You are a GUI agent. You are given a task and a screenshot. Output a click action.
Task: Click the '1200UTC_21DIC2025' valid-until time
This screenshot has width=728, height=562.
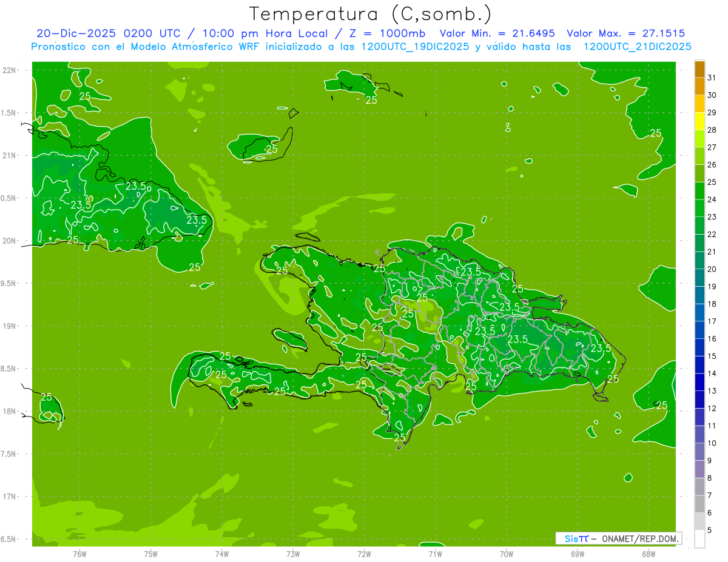tap(637, 47)
